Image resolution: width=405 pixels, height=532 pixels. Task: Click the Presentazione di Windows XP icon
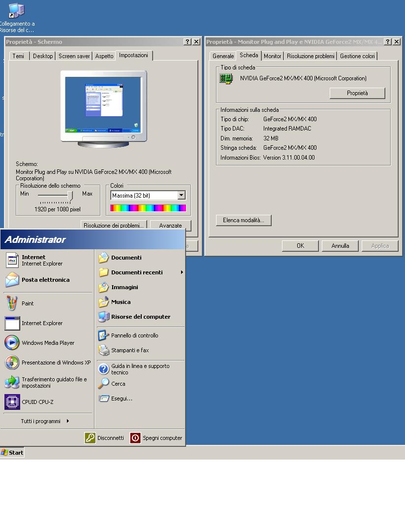tap(12, 363)
